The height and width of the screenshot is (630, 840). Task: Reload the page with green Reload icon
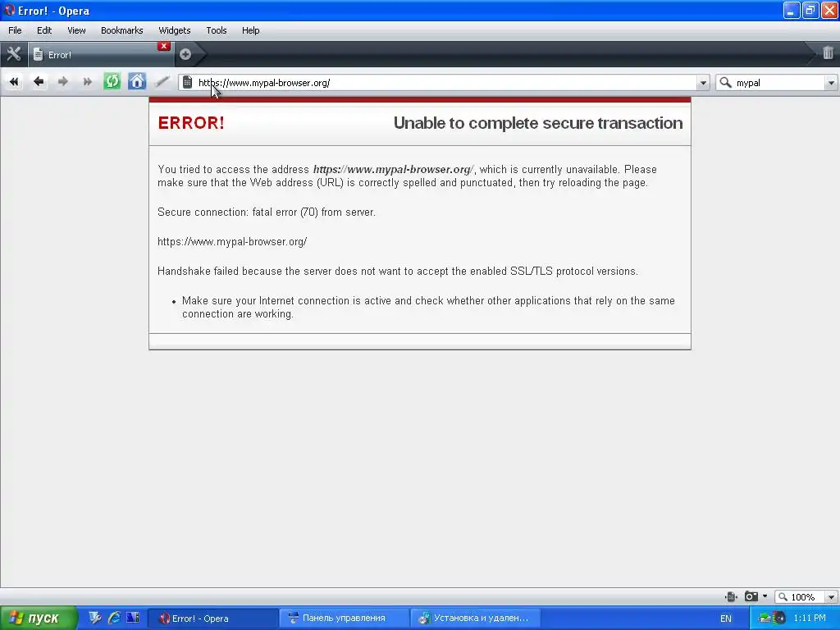pos(112,81)
